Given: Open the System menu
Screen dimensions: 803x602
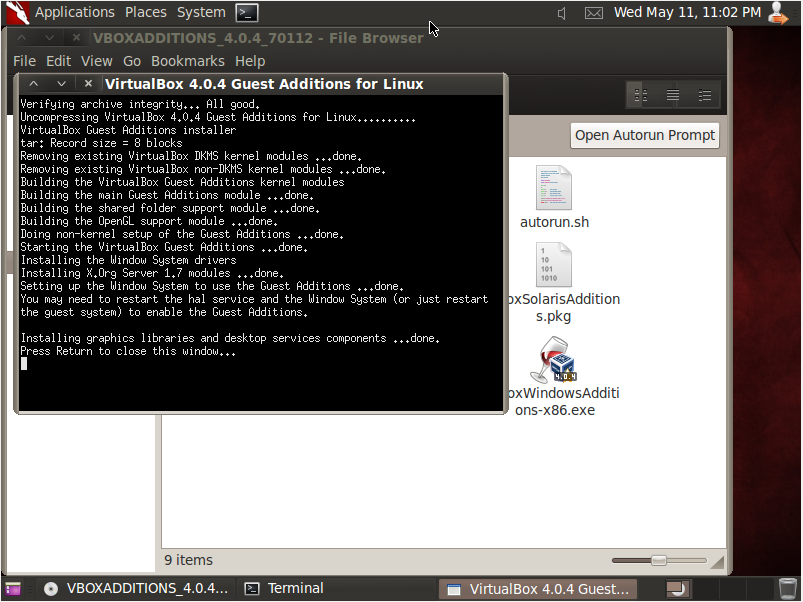Looking at the screenshot, I should coord(201,12).
